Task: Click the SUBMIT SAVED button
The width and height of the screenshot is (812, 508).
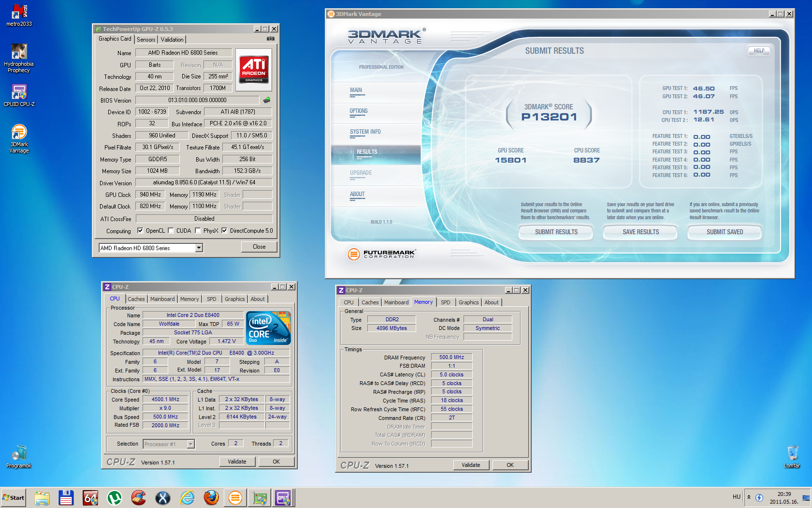Action: pyautogui.click(x=725, y=232)
